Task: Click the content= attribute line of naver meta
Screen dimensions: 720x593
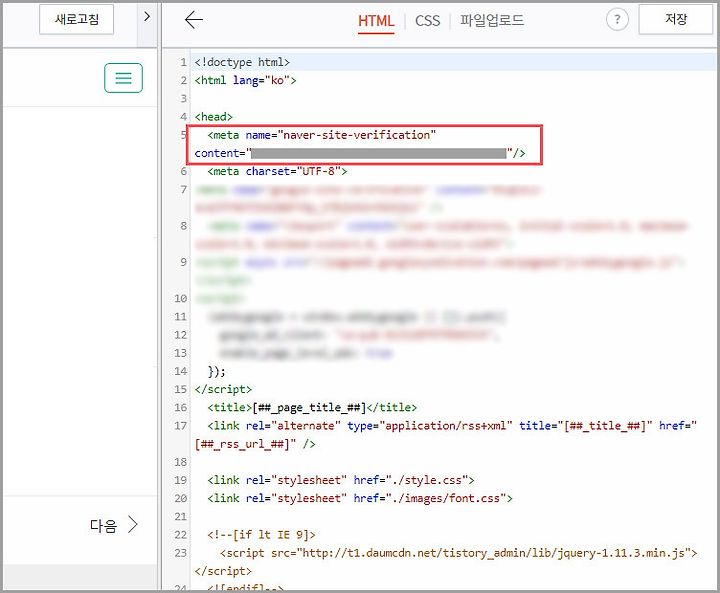Action: click(360, 153)
